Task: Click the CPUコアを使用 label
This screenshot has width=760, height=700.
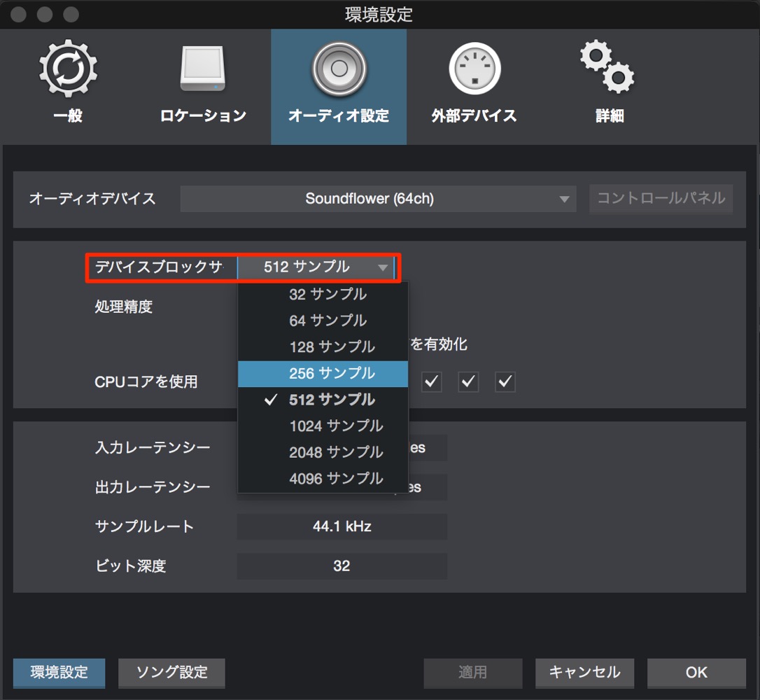Action: (x=146, y=381)
